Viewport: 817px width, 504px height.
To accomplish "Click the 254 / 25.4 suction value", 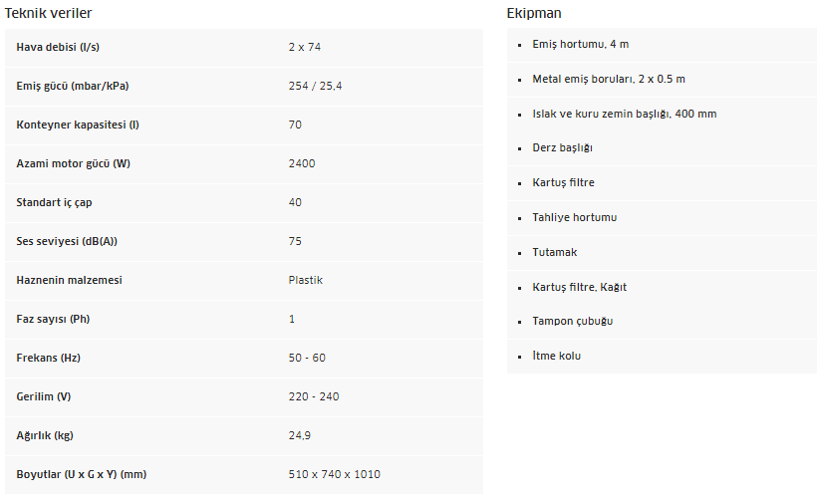I will (315, 86).
